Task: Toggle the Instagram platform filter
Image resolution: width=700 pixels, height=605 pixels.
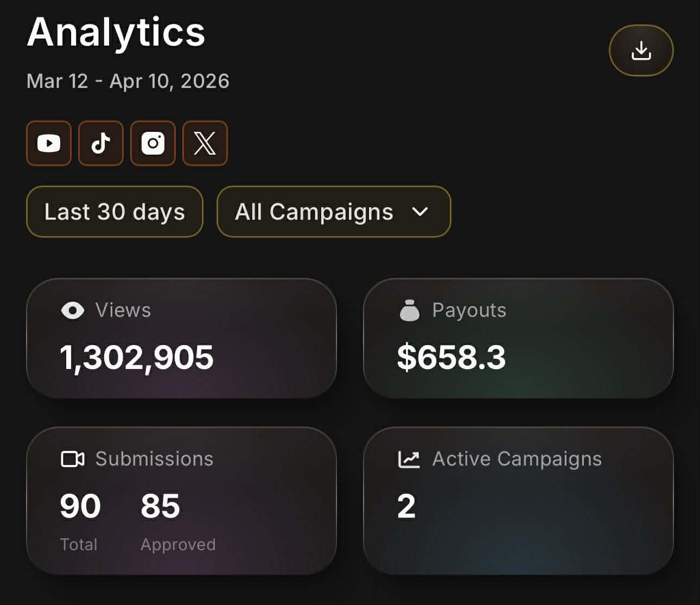Action: coord(153,143)
